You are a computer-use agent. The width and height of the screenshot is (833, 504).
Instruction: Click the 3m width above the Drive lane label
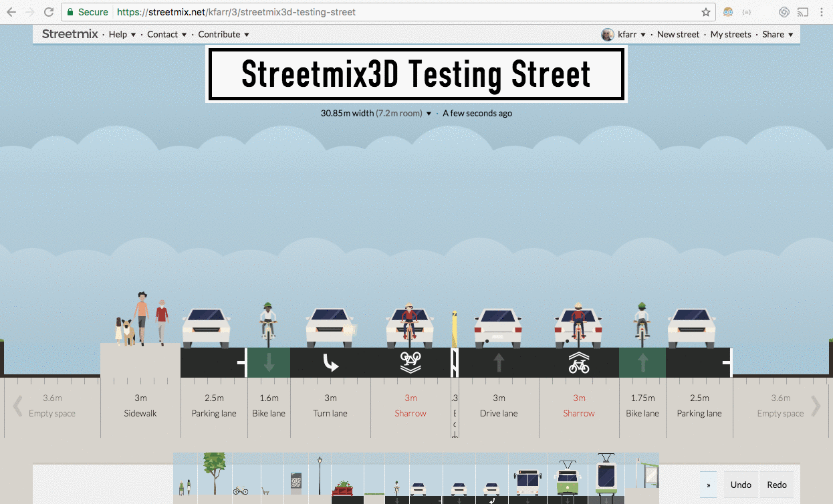(x=499, y=398)
